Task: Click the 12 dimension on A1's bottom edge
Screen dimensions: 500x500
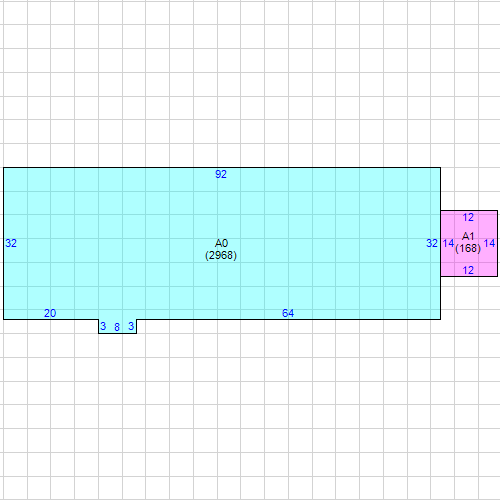Action: pyautogui.click(x=468, y=270)
